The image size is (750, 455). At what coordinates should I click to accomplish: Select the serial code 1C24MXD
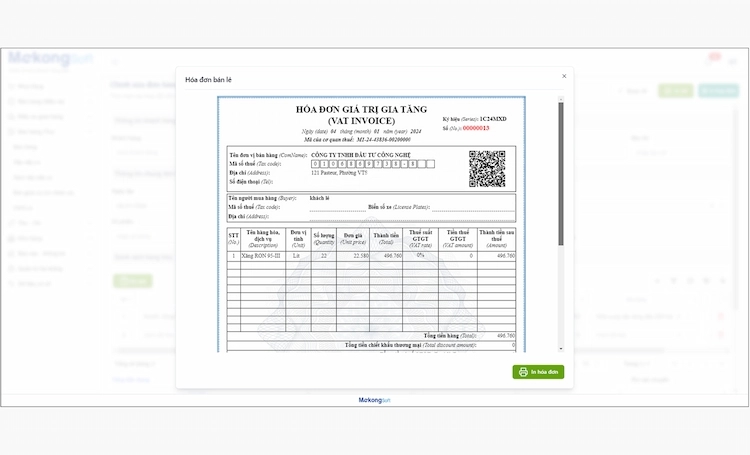click(492, 119)
